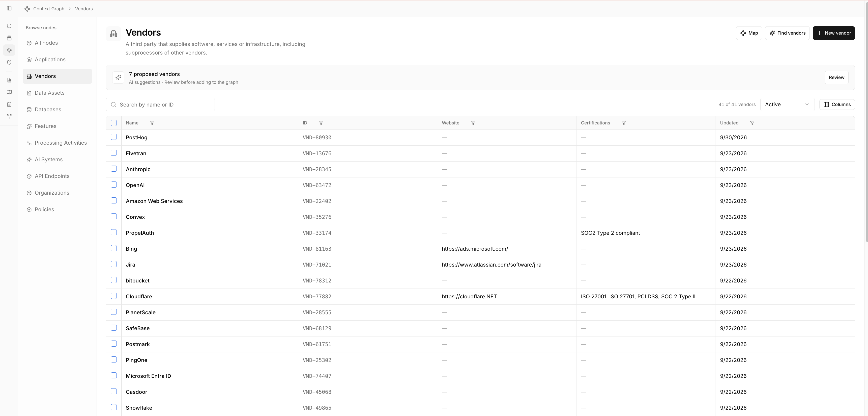The width and height of the screenshot is (868, 416).
Task: Select the Cloudflare row checkbox
Action: tap(113, 296)
